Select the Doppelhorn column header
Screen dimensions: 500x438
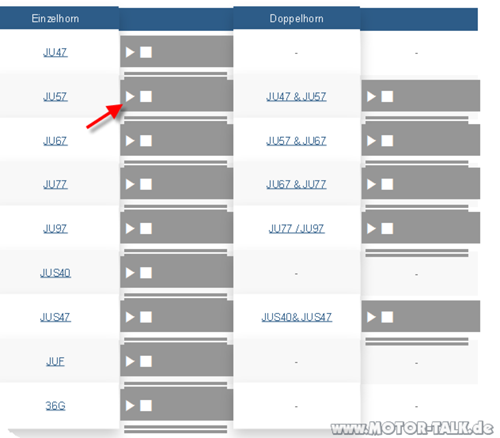point(296,18)
